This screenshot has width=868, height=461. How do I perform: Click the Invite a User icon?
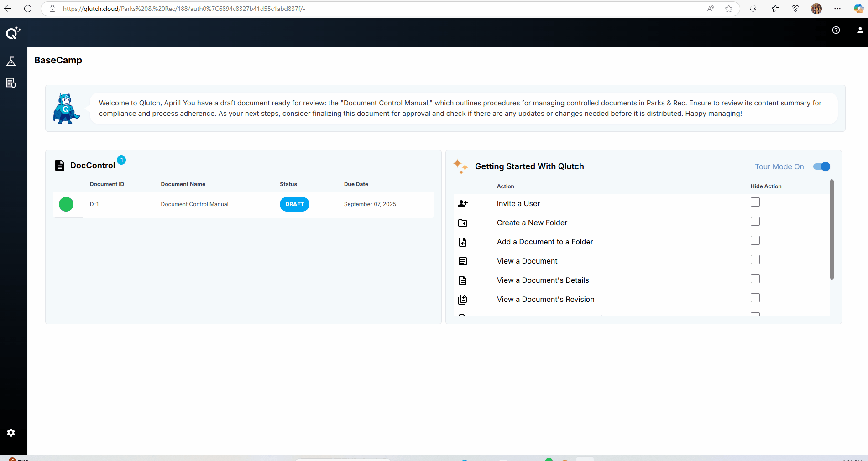pos(463,204)
